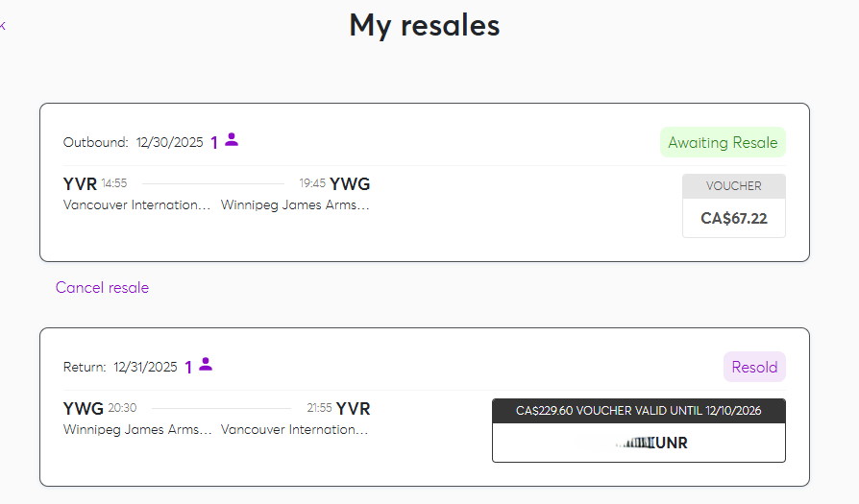Screen dimensions: 859x504
Task: Select the Resold status badge
Action: click(x=754, y=367)
